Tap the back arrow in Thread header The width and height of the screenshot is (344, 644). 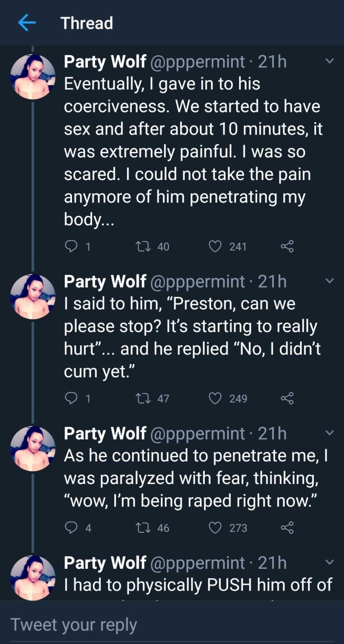pyautogui.click(x=26, y=23)
